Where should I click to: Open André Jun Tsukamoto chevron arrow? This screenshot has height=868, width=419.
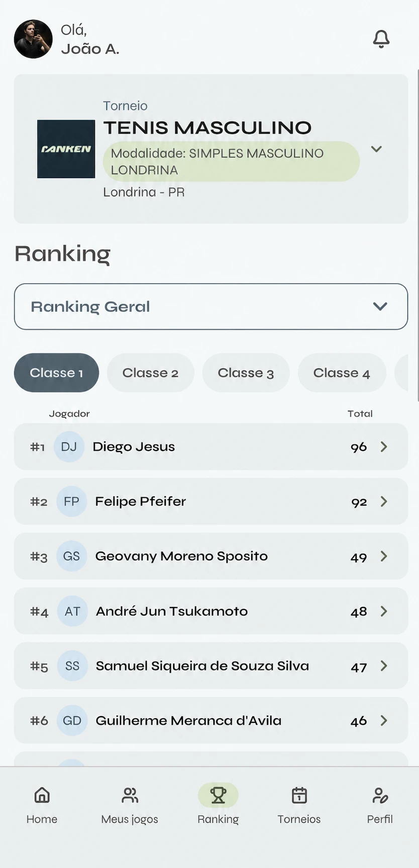coord(384,611)
